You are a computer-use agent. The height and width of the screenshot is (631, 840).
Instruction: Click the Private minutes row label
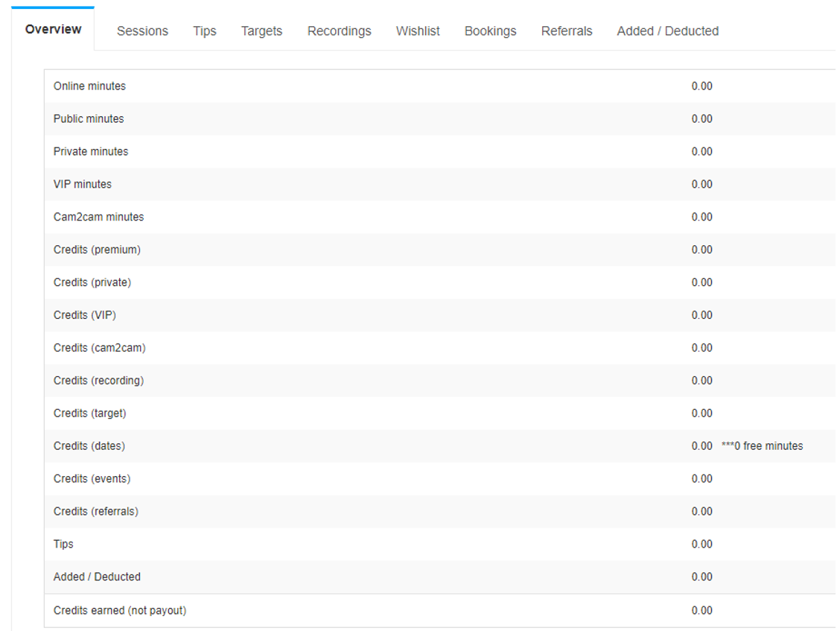click(91, 152)
